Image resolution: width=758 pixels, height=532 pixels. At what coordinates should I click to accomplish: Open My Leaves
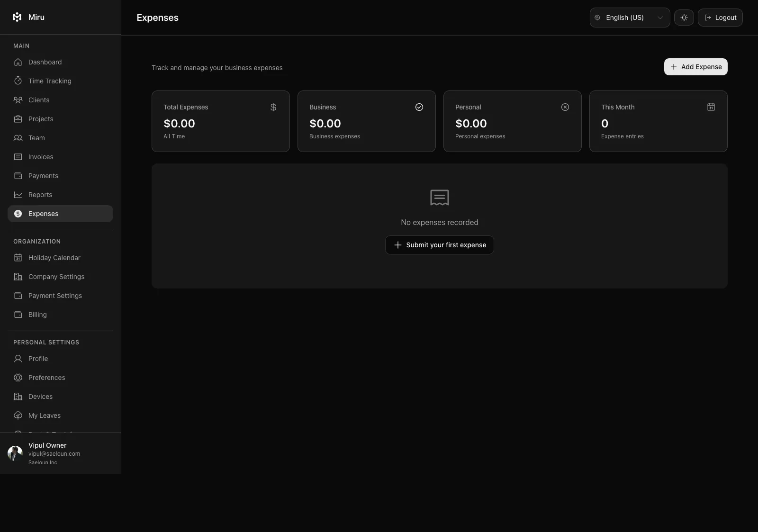point(60,415)
